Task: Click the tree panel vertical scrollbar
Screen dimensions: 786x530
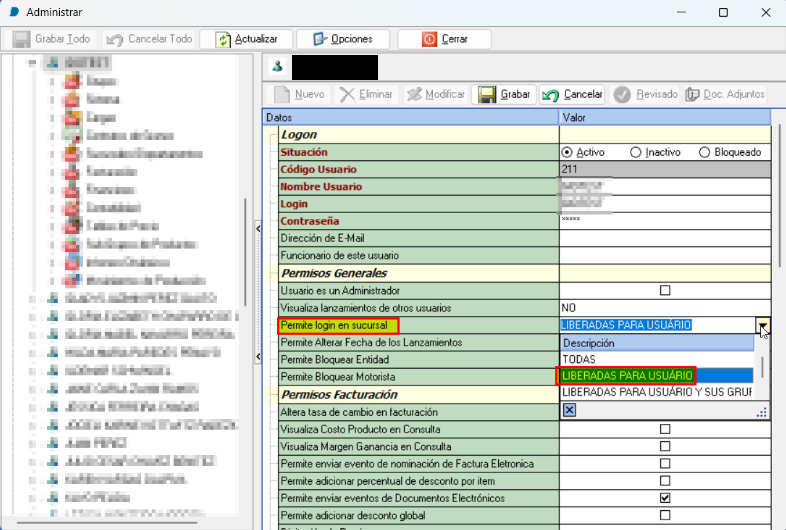Action: click(245, 252)
